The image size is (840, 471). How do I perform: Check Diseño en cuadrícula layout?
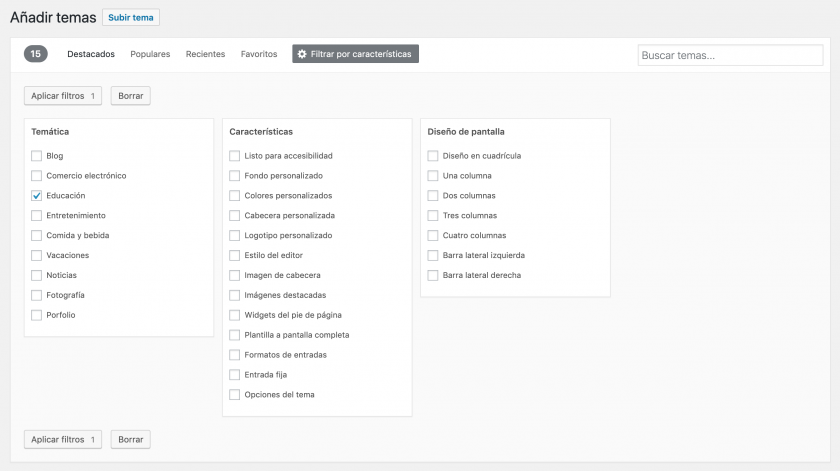click(433, 156)
